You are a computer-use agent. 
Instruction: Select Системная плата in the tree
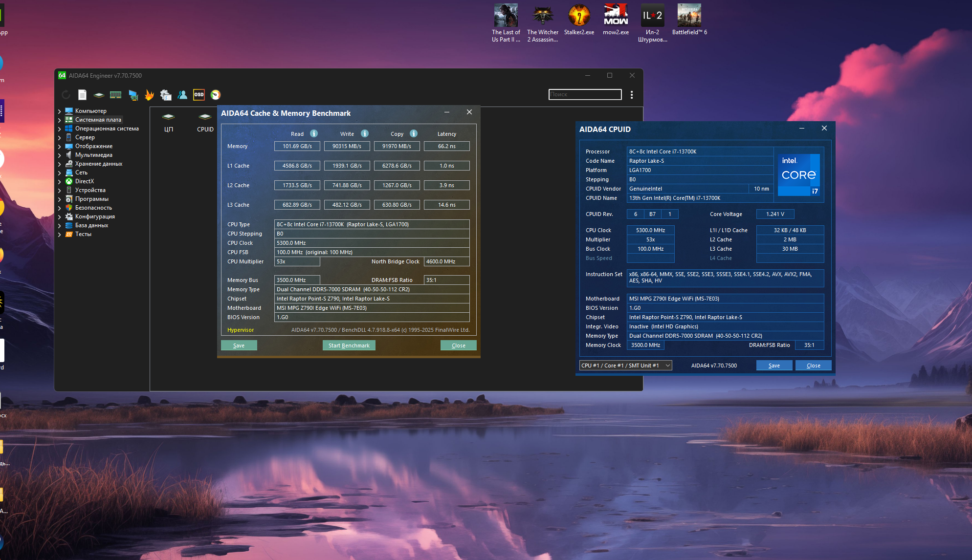98,120
